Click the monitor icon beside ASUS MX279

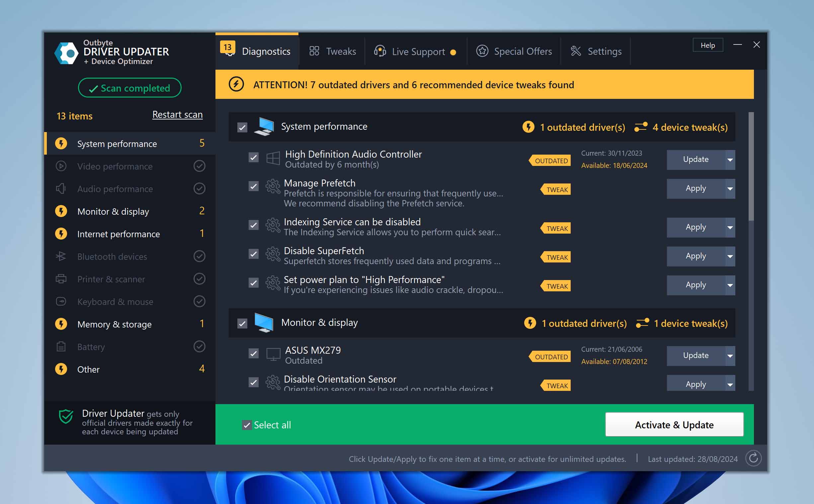[273, 354]
